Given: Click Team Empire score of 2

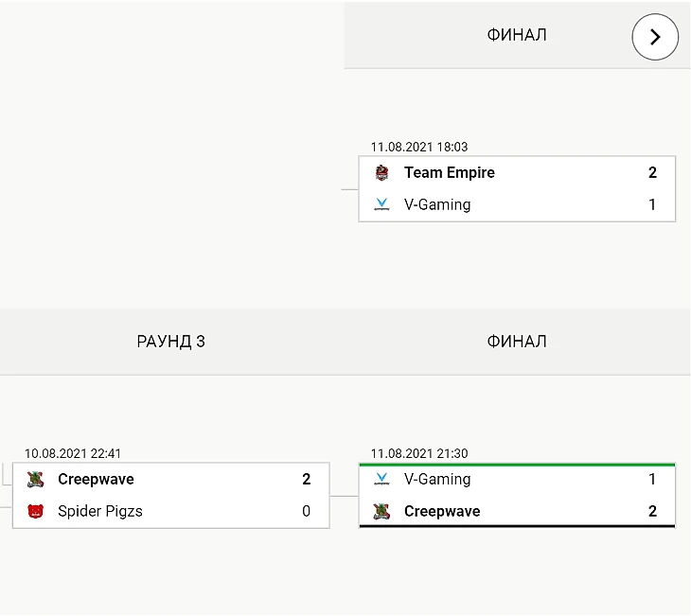Looking at the screenshot, I should (652, 172).
